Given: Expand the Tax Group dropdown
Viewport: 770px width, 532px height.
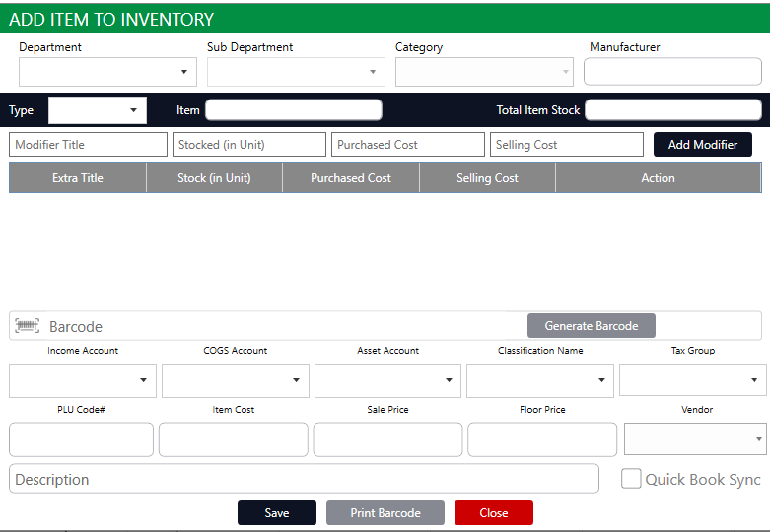Looking at the screenshot, I should [x=692, y=380].
